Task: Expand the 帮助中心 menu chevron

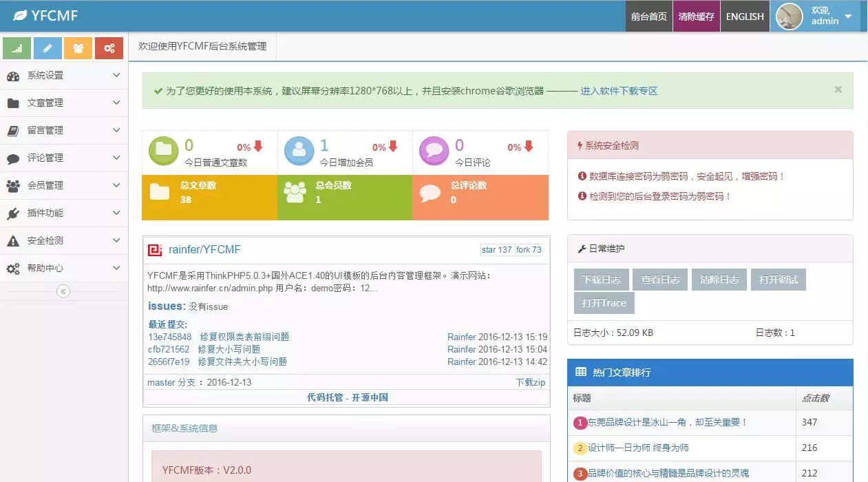Action: (x=116, y=268)
